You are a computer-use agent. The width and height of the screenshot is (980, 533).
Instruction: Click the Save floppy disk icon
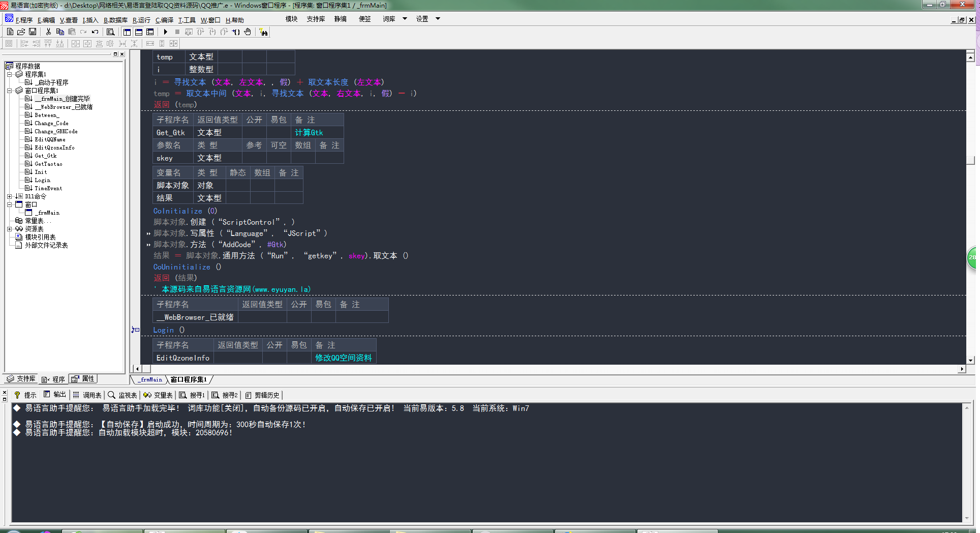pos(33,32)
